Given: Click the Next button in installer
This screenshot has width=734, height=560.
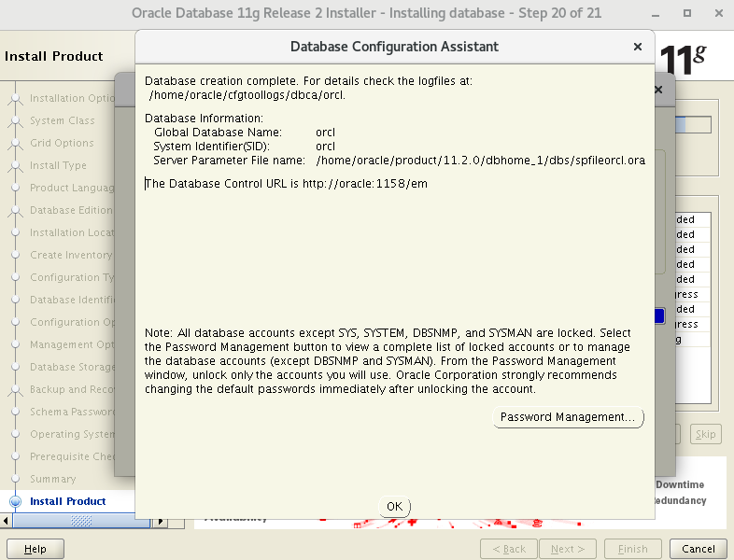Looking at the screenshot, I should click(568, 549).
